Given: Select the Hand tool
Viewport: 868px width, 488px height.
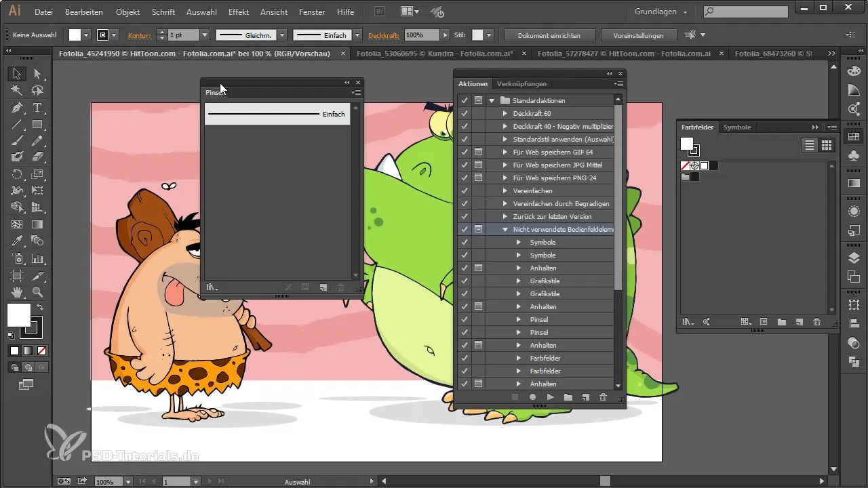Looking at the screenshot, I should point(18,292).
